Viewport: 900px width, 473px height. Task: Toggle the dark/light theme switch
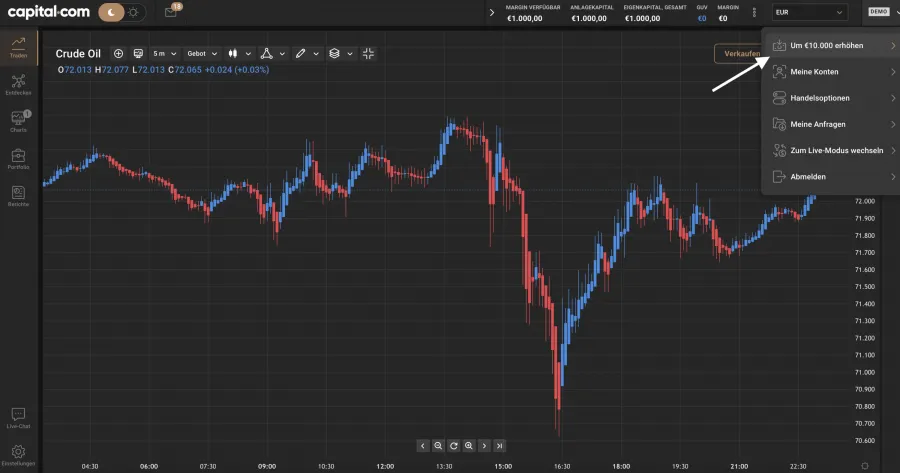tap(121, 12)
